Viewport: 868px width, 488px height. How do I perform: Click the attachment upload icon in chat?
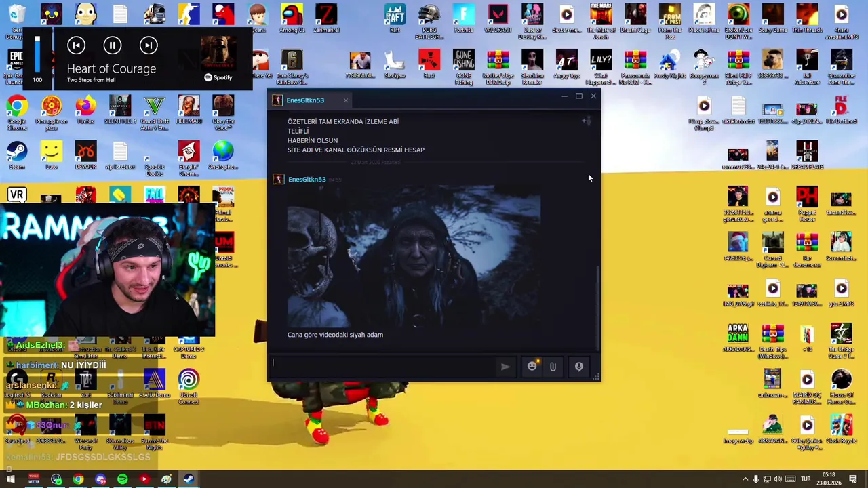click(553, 367)
